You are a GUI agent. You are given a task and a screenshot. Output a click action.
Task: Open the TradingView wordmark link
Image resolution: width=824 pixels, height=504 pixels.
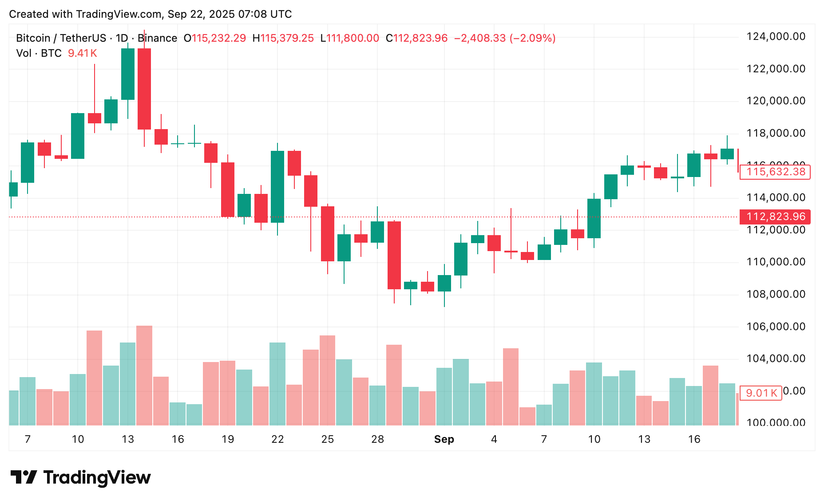click(x=97, y=477)
